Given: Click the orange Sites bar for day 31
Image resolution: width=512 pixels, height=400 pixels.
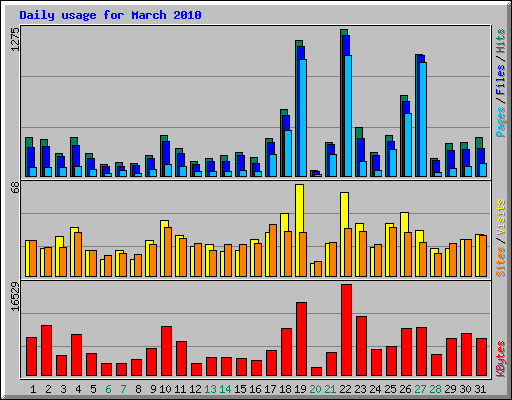Looking at the screenshot, I should coord(483,256).
